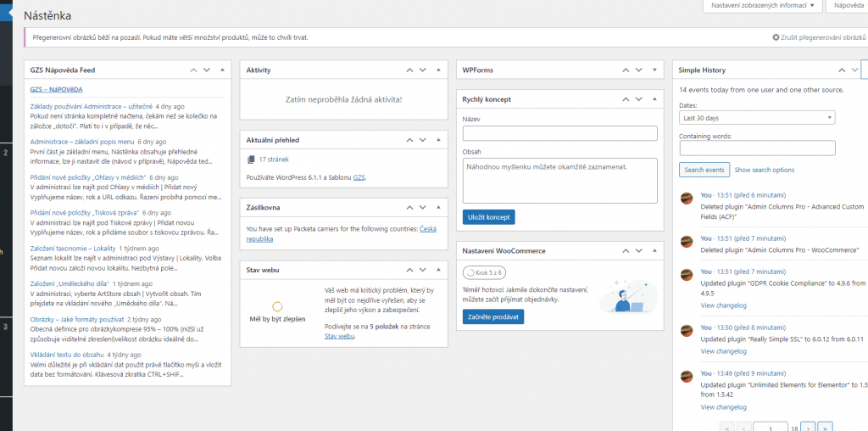Screen dimensions: 868x431
Task: Click the pages icon beside 17 stránek
Action: tap(251, 160)
